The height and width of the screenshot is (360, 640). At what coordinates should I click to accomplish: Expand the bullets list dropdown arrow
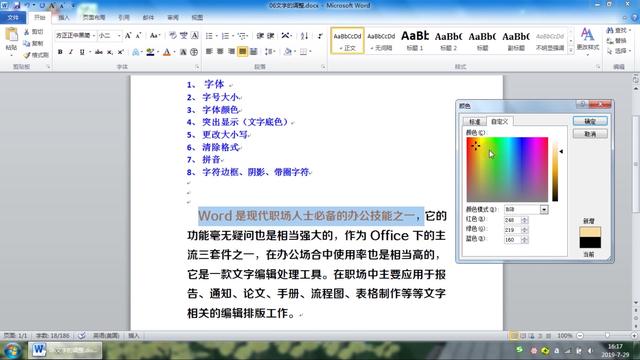pyautogui.click(x=216, y=36)
